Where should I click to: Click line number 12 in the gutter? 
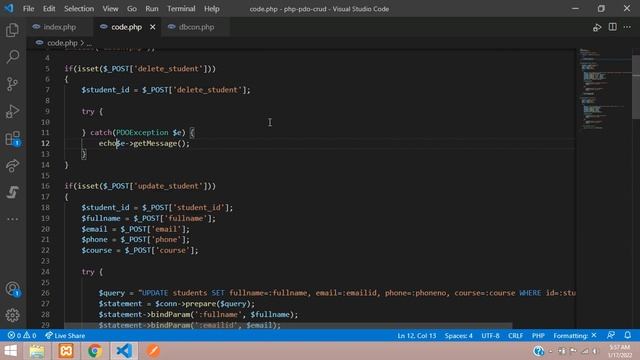tap(45, 143)
